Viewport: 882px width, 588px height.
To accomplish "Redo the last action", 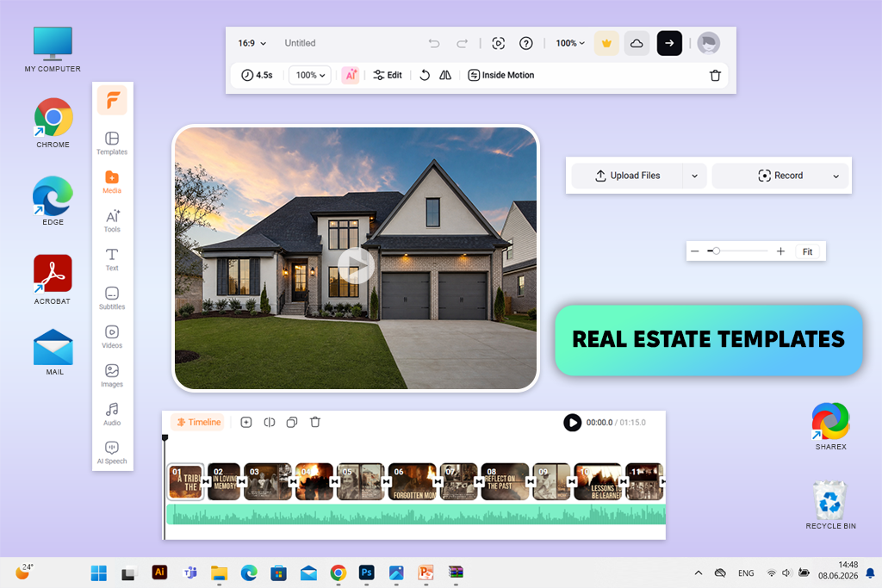I will tap(462, 43).
